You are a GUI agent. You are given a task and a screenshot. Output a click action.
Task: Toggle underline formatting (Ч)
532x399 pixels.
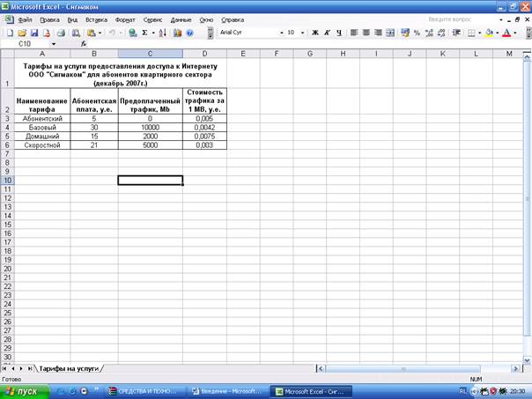point(339,33)
